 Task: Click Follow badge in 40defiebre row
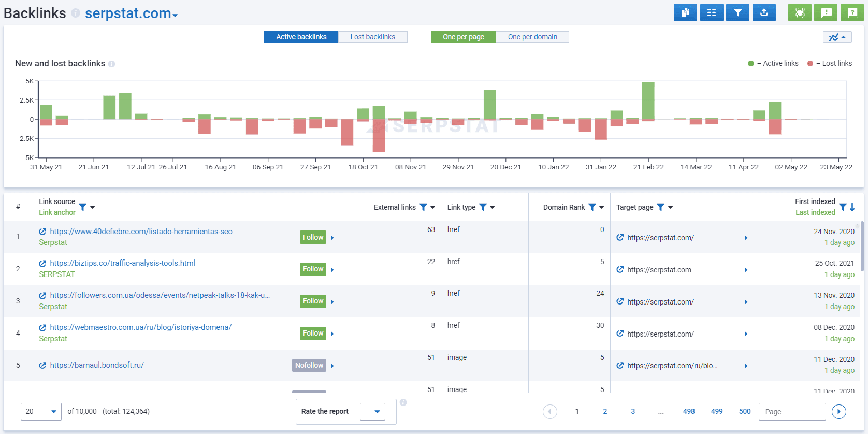point(313,237)
